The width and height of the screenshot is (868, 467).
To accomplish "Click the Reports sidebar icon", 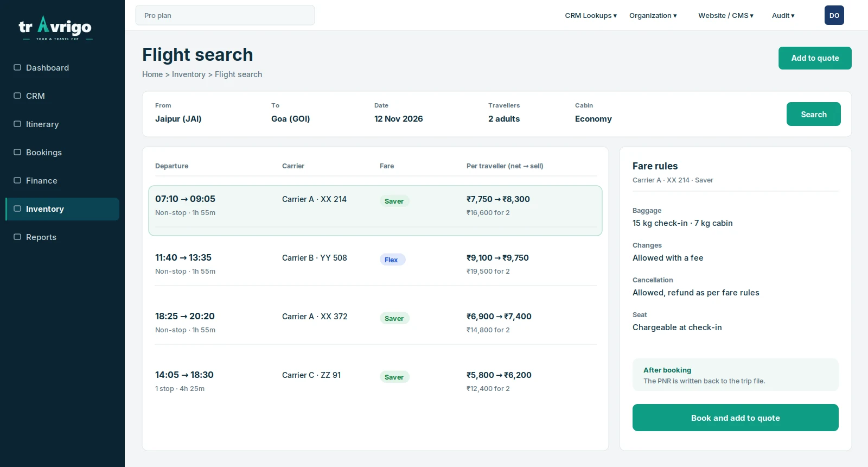I will tap(17, 237).
